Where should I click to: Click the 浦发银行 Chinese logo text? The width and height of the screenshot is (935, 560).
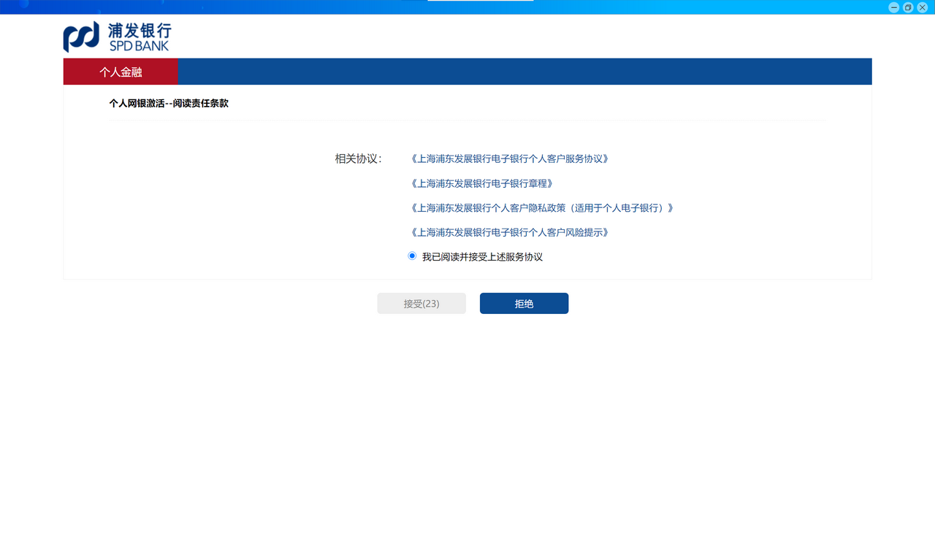140,31
